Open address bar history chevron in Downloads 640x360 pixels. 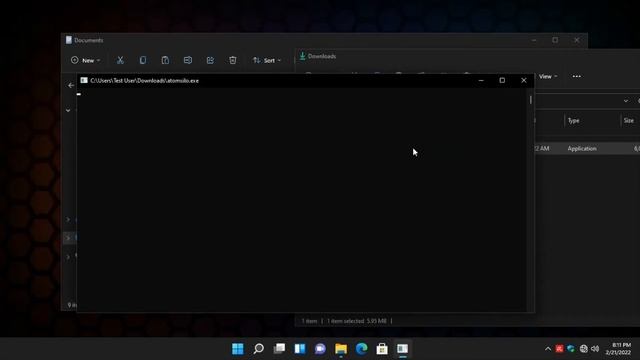point(626,101)
